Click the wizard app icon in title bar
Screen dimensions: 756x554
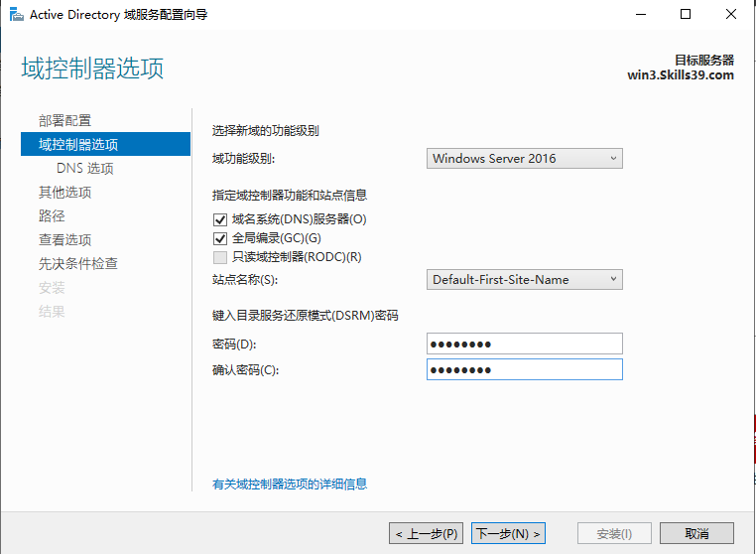click(x=17, y=15)
